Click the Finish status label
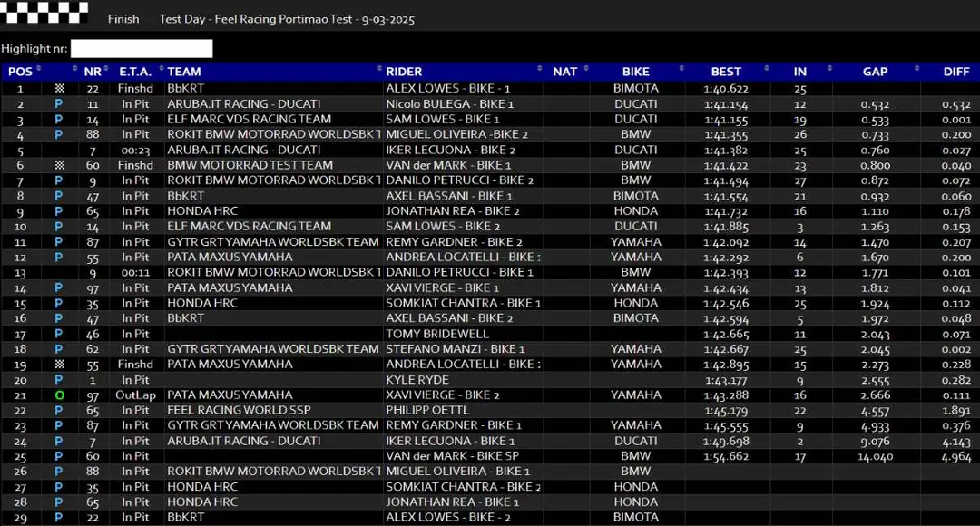 click(123, 19)
